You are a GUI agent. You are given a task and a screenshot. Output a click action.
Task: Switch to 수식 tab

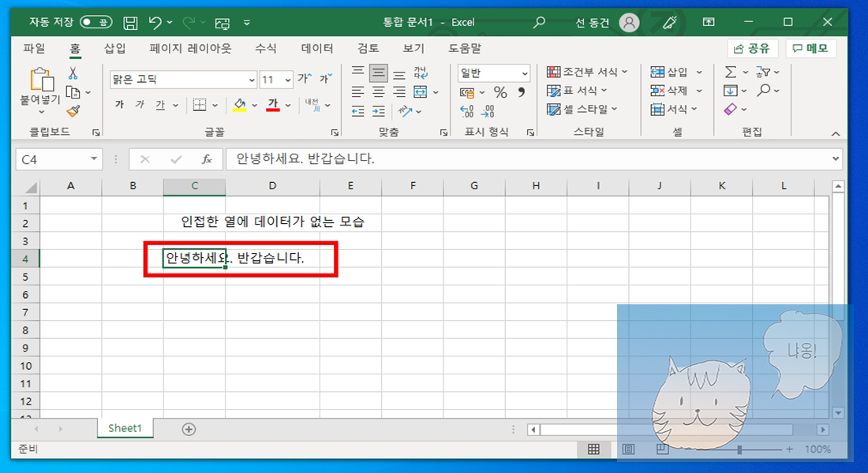266,49
